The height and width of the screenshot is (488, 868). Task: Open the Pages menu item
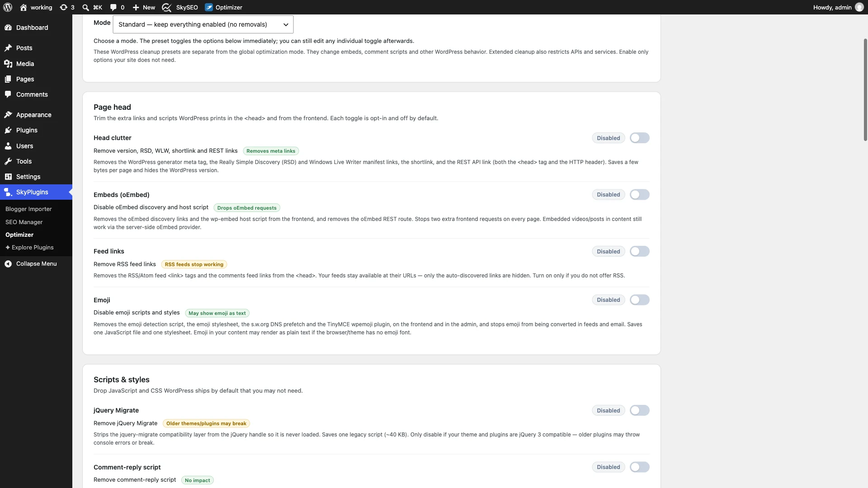[x=36, y=79]
